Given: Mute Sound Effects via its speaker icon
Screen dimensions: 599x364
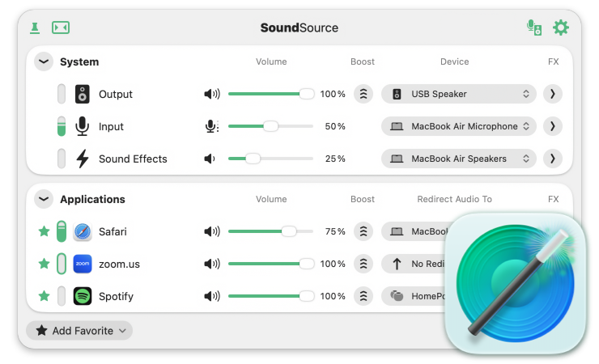Looking at the screenshot, I should coord(210,159).
